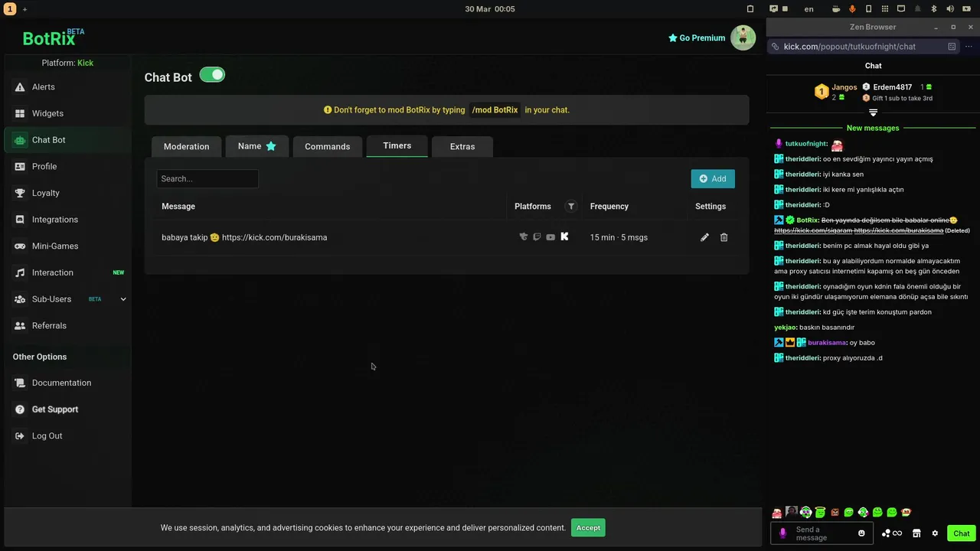This screenshot has height=551, width=980.
Task: Click Jangos on the Kick chat leaderboard
Action: coord(844,87)
